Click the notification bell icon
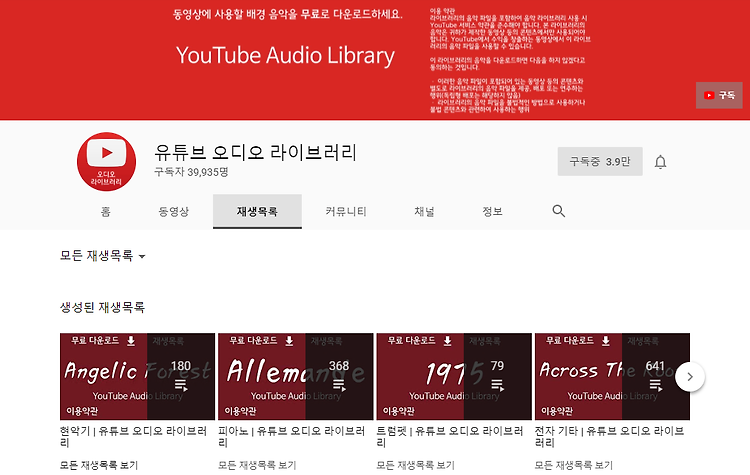750x475 pixels. [x=660, y=162]
